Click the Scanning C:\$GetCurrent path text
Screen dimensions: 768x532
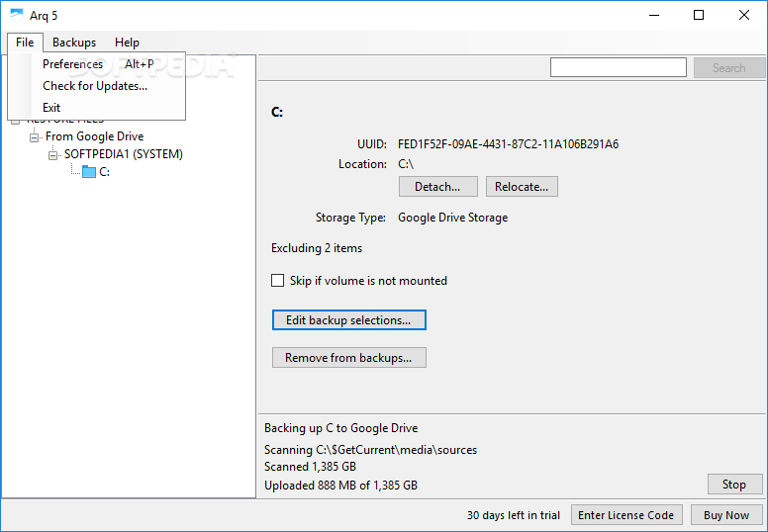point(370,450)
